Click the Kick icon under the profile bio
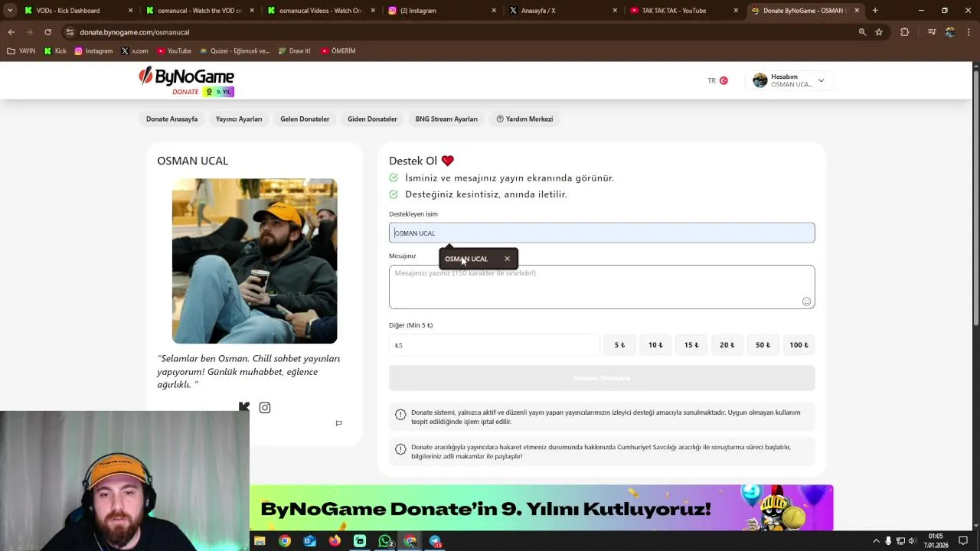Image resolution: width=980 pixels, height=551 pixels. (x=244, y=406)
